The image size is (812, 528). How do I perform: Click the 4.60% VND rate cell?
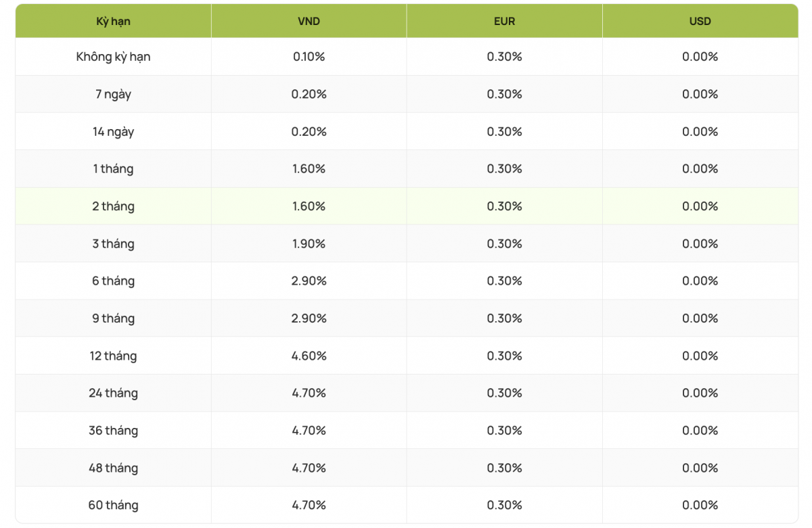click(x=309, y=356)
